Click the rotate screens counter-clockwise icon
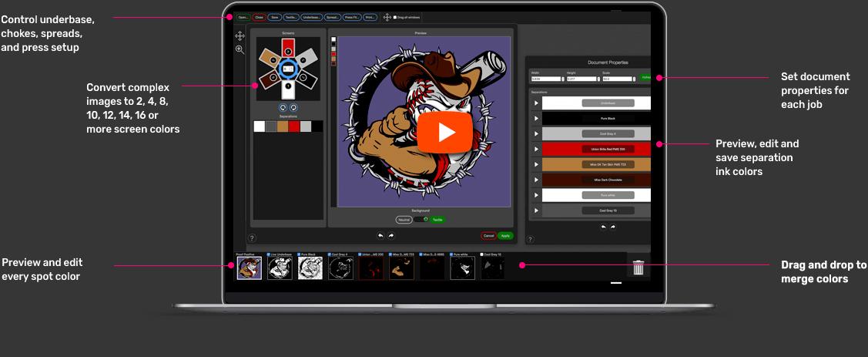Image resolution: width=868 pixels, height=357 pixels. [x=283, y=108]
